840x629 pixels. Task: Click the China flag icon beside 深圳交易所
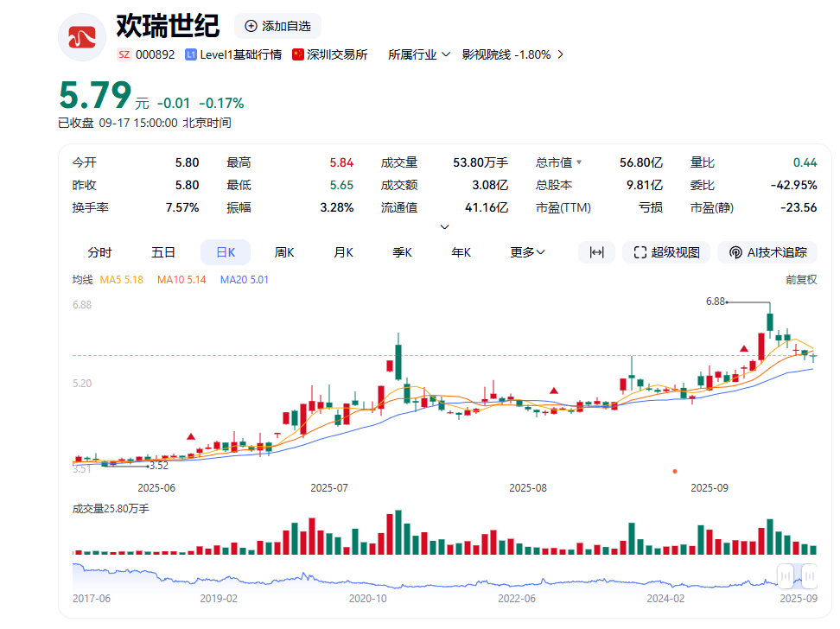(x=298, y=54)
